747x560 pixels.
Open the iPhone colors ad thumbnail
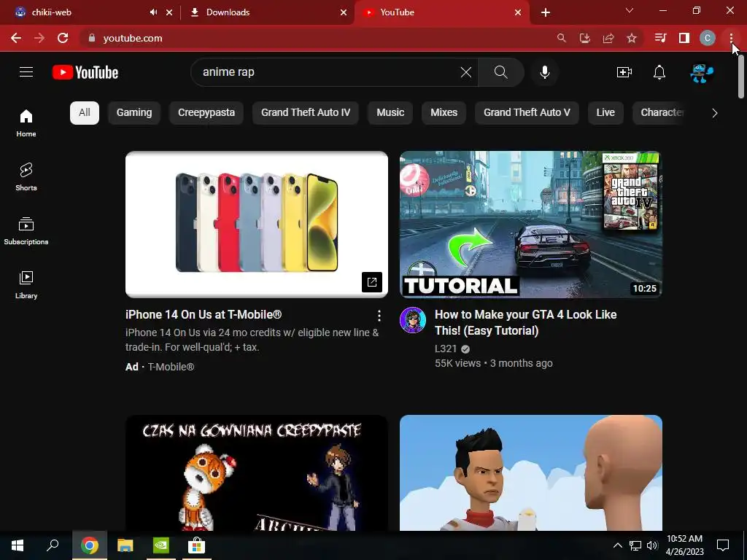[x=256, y=225]
